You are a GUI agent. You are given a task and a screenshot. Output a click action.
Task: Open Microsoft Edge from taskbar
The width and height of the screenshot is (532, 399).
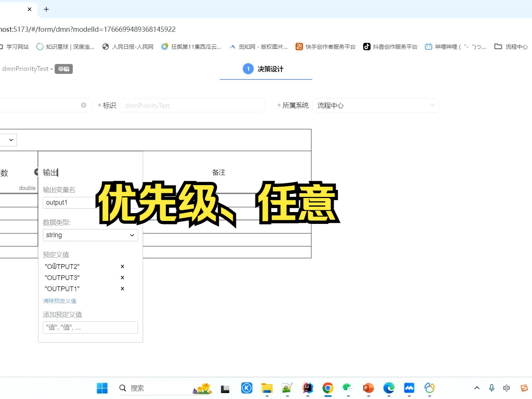click(389, 388)
